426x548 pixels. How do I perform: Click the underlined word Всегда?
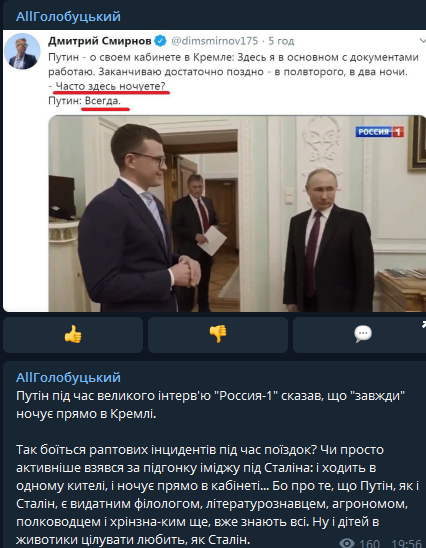coord(103,101)
